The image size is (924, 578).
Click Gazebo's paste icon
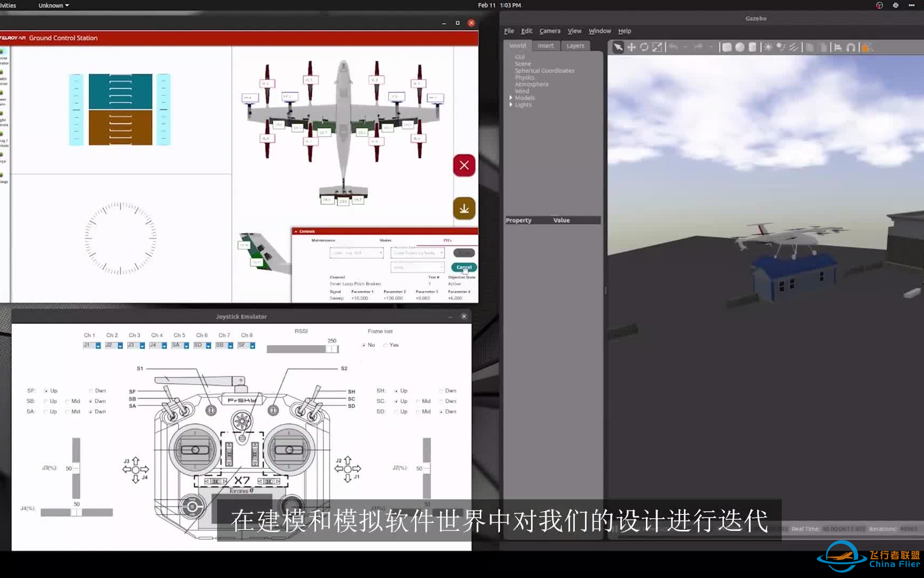[823, 47]
